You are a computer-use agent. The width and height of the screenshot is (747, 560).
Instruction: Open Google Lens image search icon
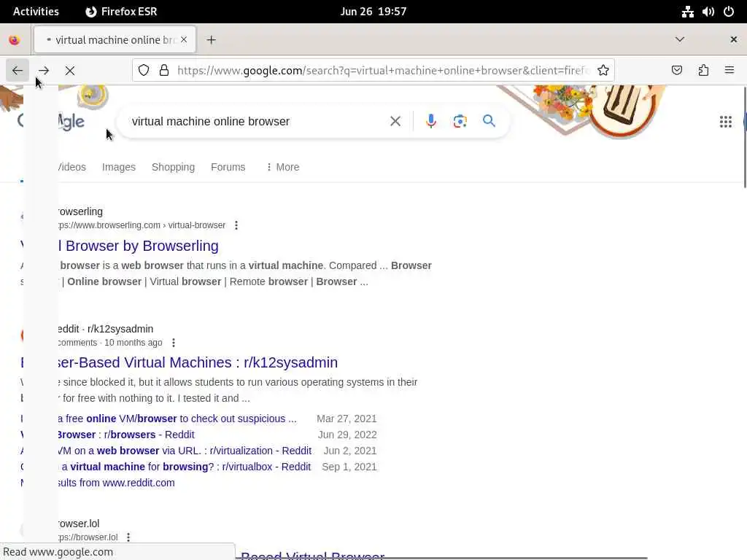click(460, 122)
